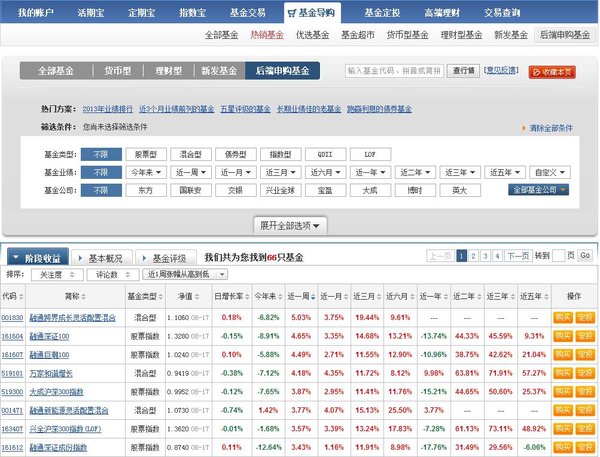Sort table by 近五年 column arrows
This screenshot has height=457, width=600.
(x=546, y=297)
